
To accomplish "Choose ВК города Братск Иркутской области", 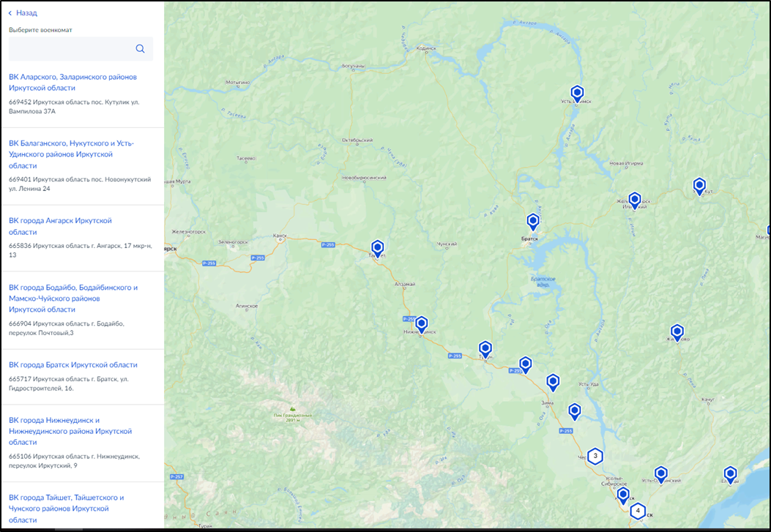I will click(x=72, y=364).
